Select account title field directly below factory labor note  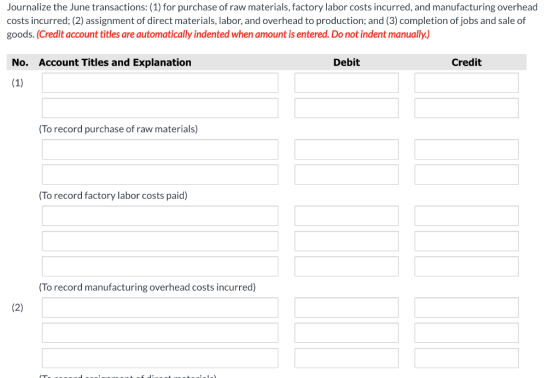[x=160, y=216]
